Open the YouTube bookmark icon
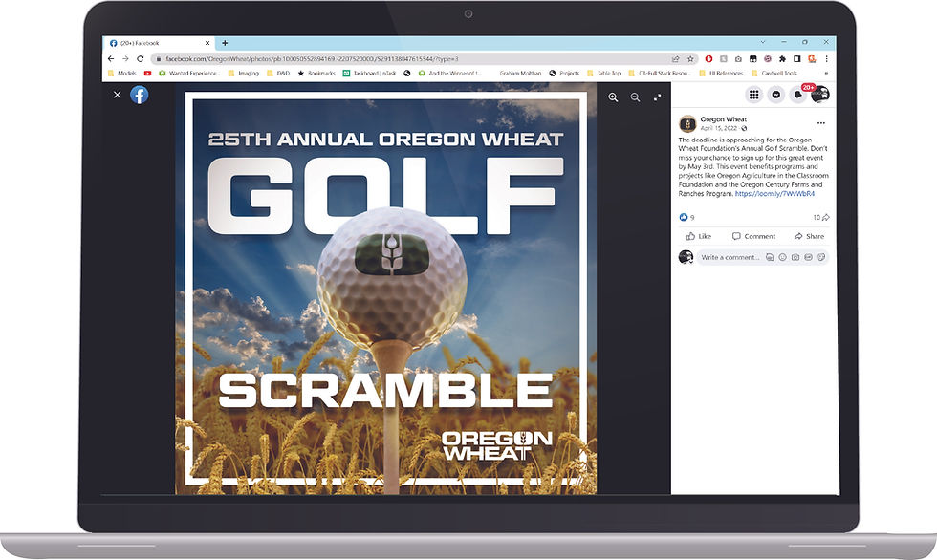The width and height of the screenshot is (937, 560). [147, 74]
